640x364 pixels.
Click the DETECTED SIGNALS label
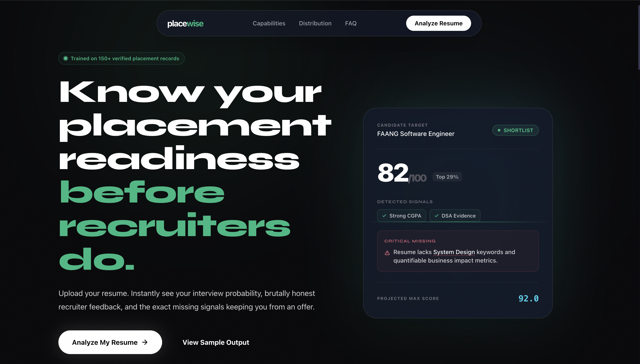pos(405,202)
